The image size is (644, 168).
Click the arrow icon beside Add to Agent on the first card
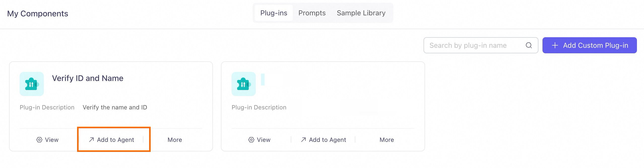point(91,140)
